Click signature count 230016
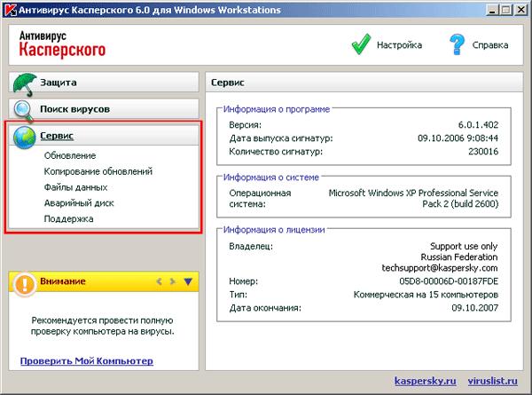 483,152
